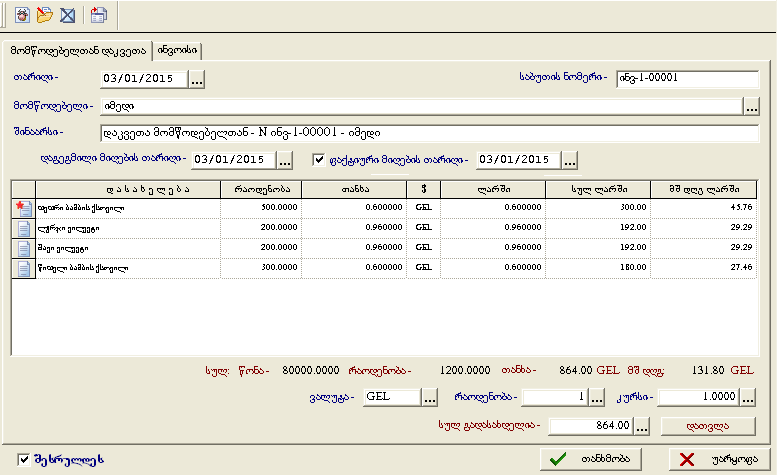Select the VAT cell 27.46
The height and width of the screenshot is (475, 777).
(704, 267)
